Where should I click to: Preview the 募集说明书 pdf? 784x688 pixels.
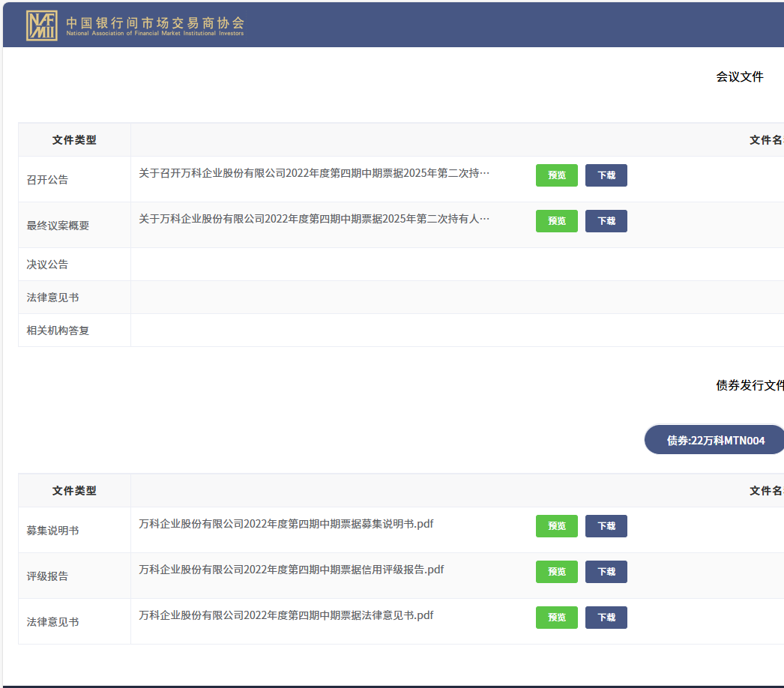click(x=556, y=526)
